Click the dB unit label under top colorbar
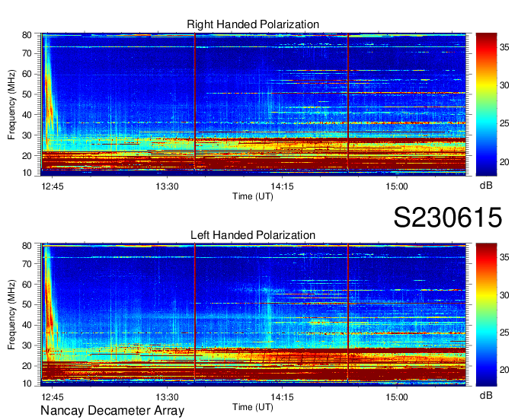The width and height of the screenshot is (518, 420). pyautogui.click(x=486, y=185)
